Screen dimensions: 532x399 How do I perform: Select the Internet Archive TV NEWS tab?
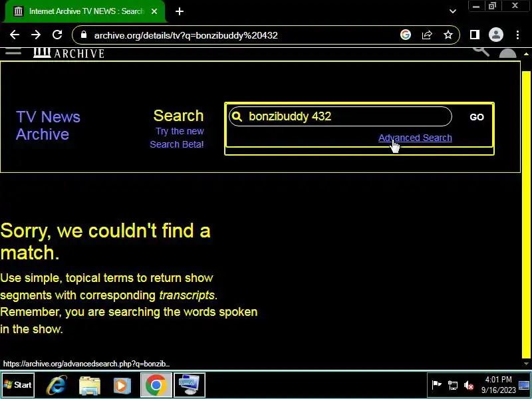coord(86,11)
